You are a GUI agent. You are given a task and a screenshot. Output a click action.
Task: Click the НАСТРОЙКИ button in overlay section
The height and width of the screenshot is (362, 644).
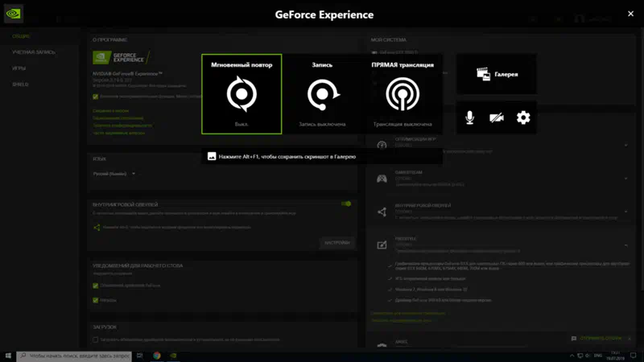pyautogui.click(x=336, y=243)
